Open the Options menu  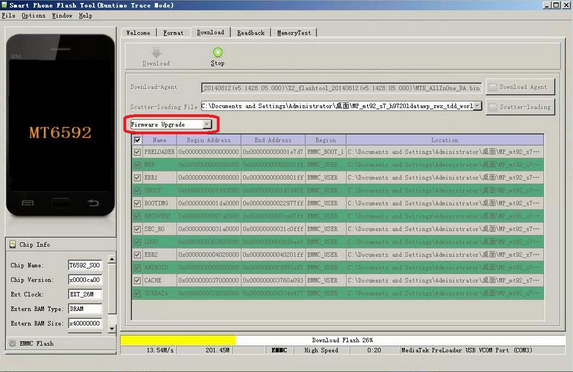coord(33,16)
